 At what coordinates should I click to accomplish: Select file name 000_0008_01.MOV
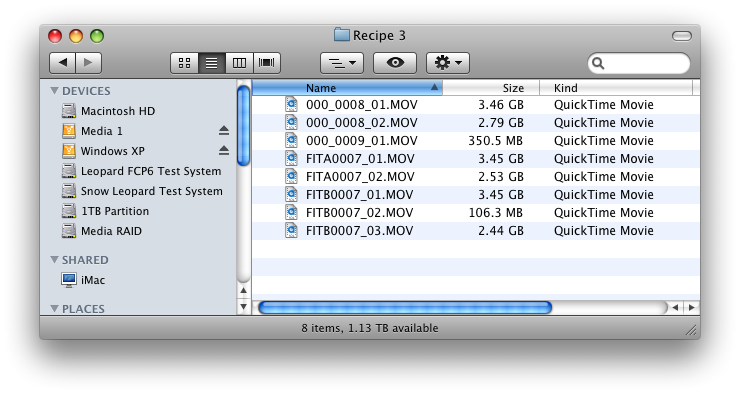point(362,105)
